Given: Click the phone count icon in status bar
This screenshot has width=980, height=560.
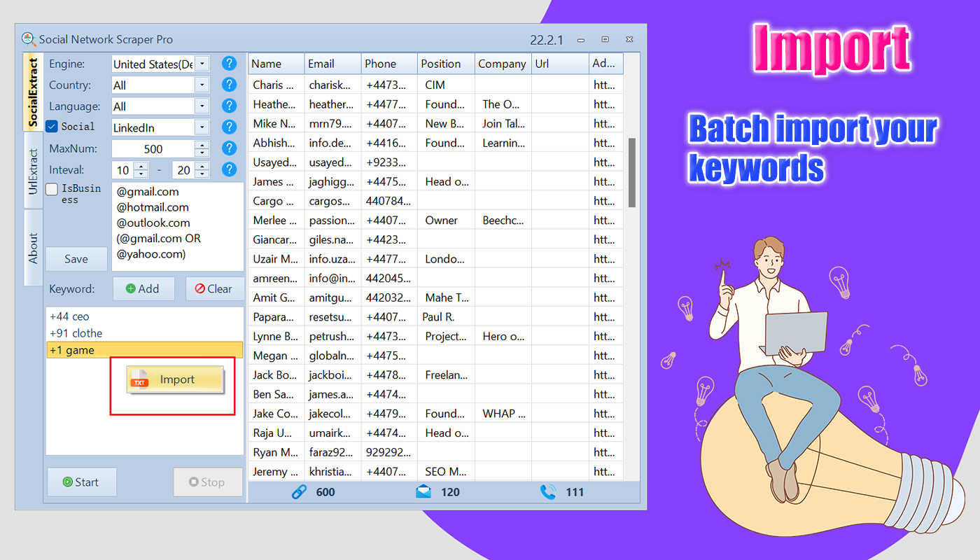Looking at the screenshot, I should pos(549,492).
